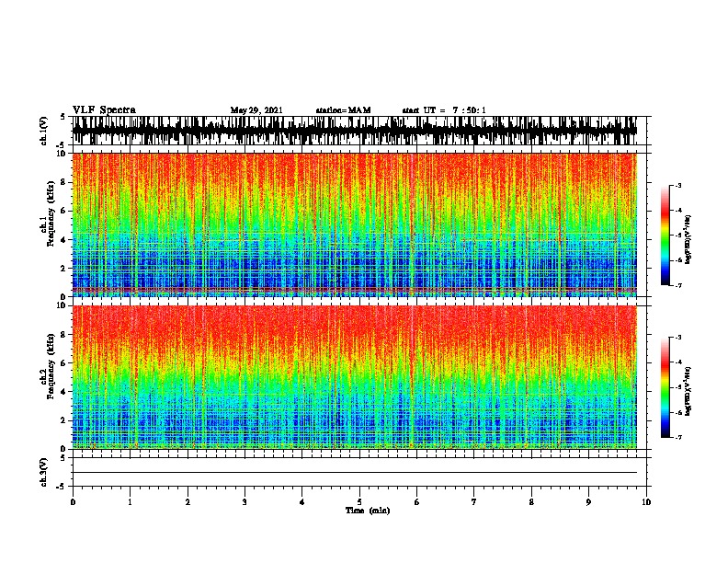Click inside the ch.2 spectrogram plot
728x563 pixels.
tap(355, 377)
